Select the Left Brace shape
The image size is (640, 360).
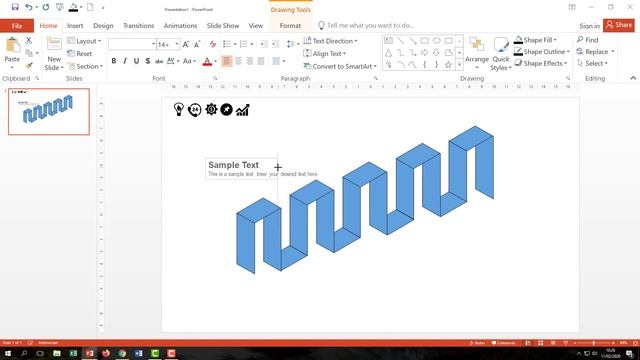click(x=424, y=64)
